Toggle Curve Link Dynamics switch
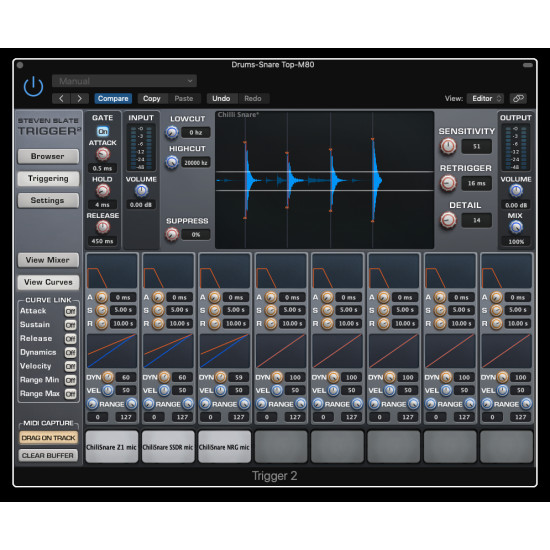 [x=71, y=353]
